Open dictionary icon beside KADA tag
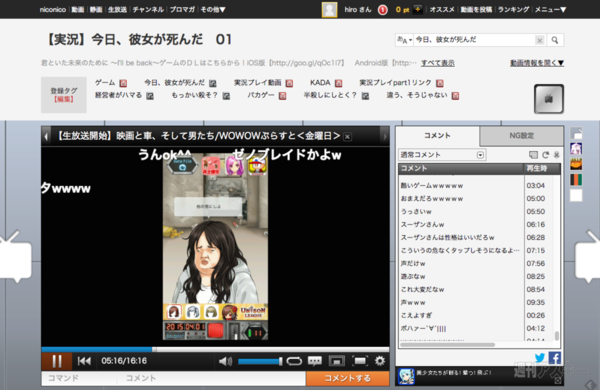This screenshot has height=390, width=600. [338, 83]
